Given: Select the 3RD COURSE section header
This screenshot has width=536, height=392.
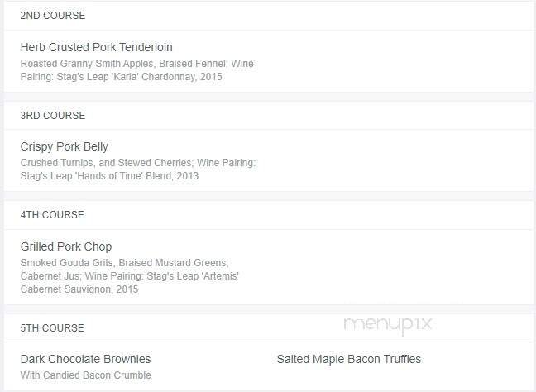Looking at the screenshot, I should pyautogui.click(x=53, y=116).
